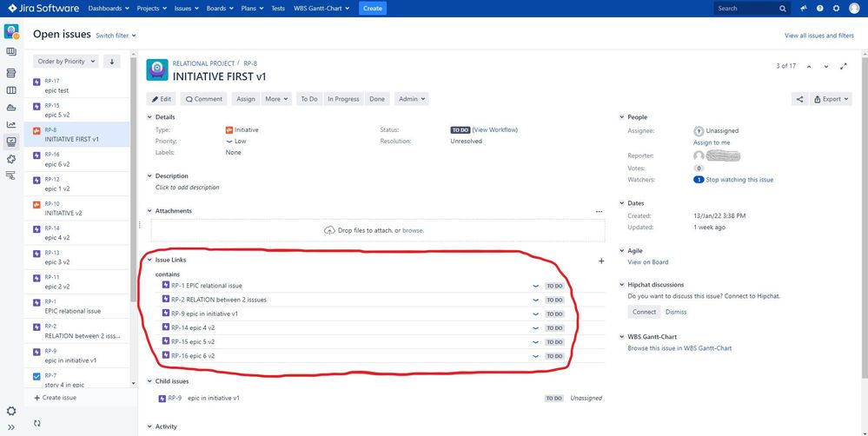868x436 pixels.
Task: Open the releases ship icon in sidebar
Action: [x=11, y=108]
